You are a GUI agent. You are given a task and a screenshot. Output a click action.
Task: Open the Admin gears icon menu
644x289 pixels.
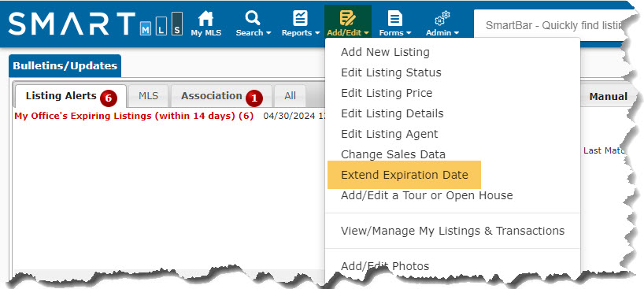(x=442, y=18)
